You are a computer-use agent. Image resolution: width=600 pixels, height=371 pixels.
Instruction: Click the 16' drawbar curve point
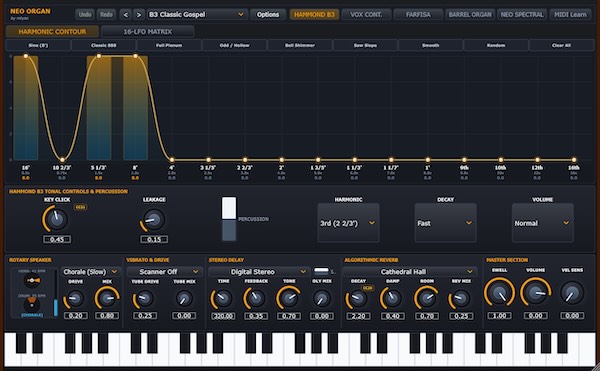[x=26, y=56]
